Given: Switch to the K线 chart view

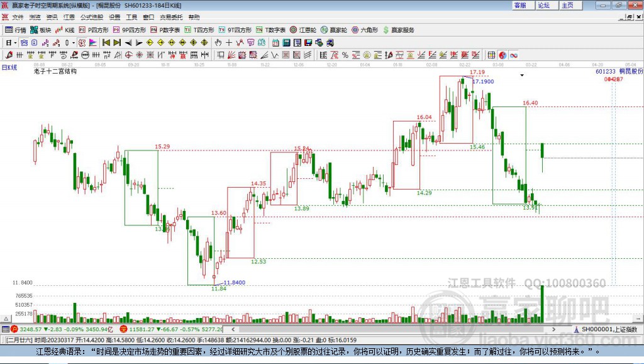Looking at the screenshot, I should click(65, 30).
